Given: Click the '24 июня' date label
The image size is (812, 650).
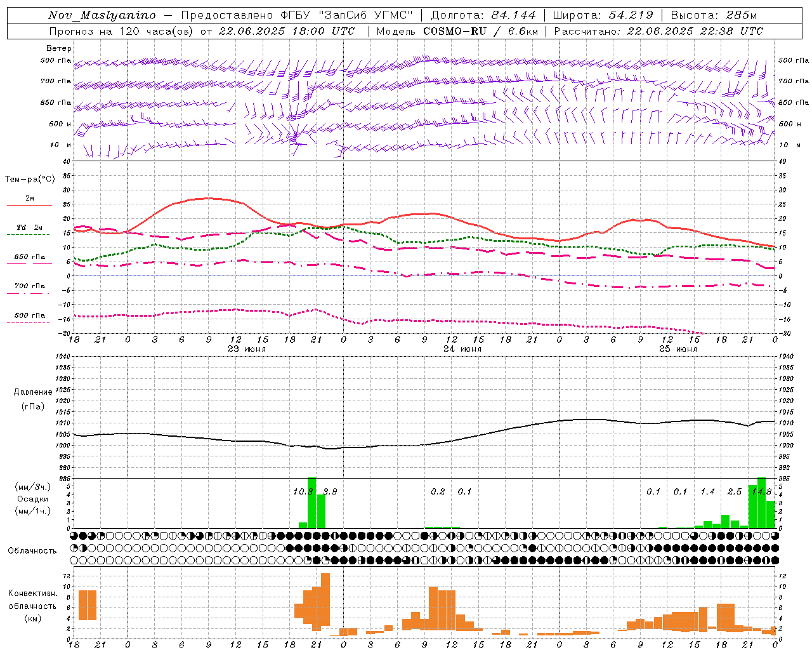Looking at the screenshot, I should [x=462, y=349].
